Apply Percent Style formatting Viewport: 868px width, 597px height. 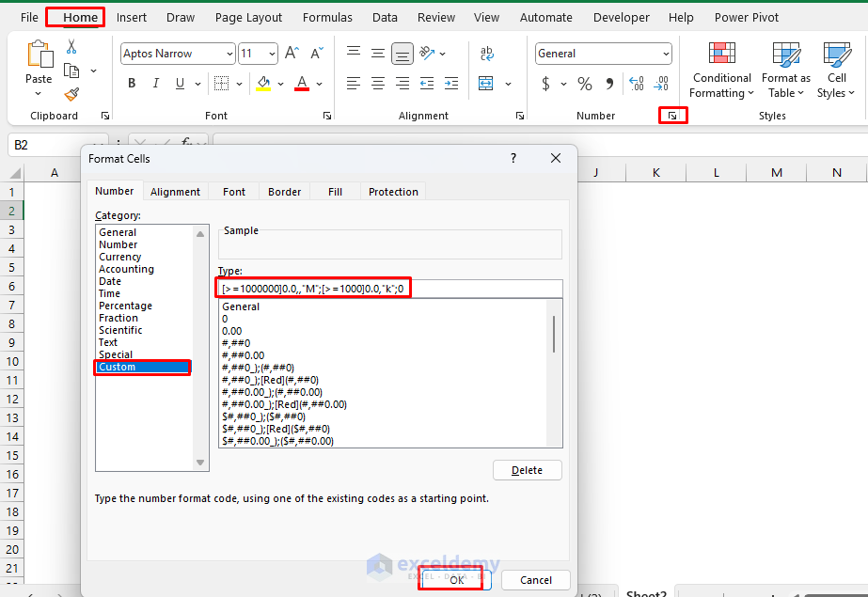point(582,83)
